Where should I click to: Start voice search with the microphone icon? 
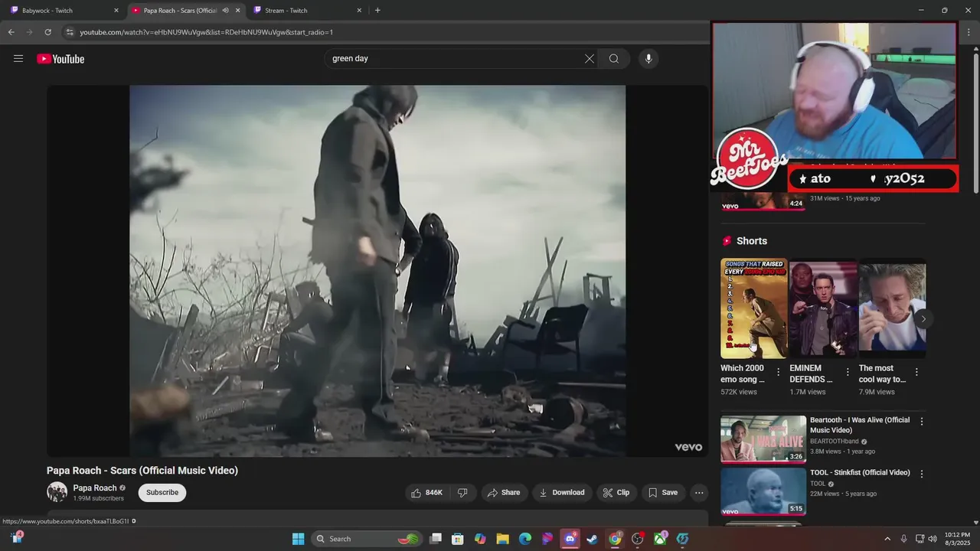click(x=648, y=59)
